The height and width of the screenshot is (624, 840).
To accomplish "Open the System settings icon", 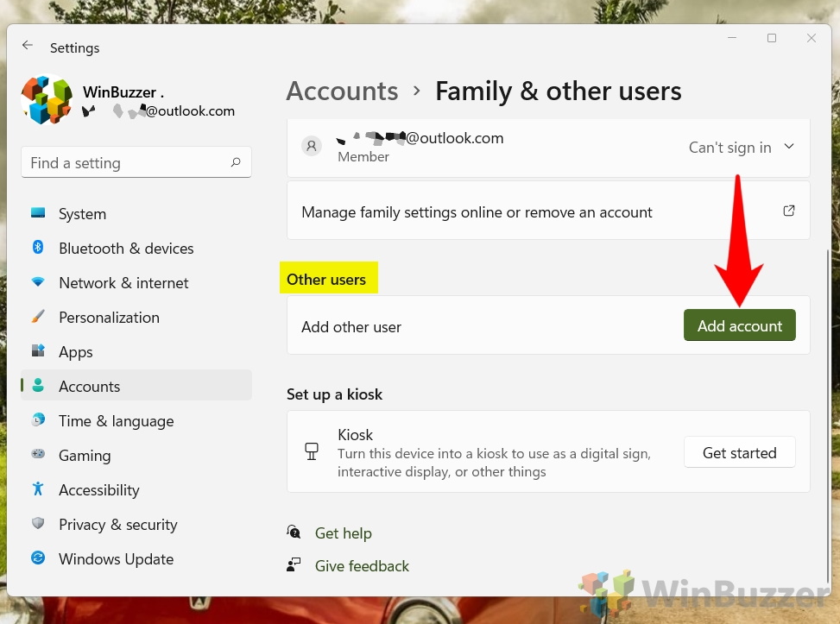I will (38, 213).
